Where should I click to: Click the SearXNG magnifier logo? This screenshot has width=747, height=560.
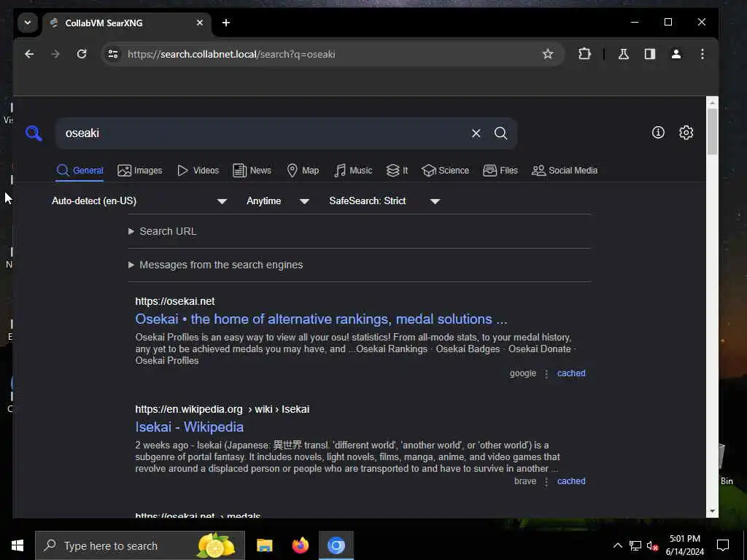(34, 133)
